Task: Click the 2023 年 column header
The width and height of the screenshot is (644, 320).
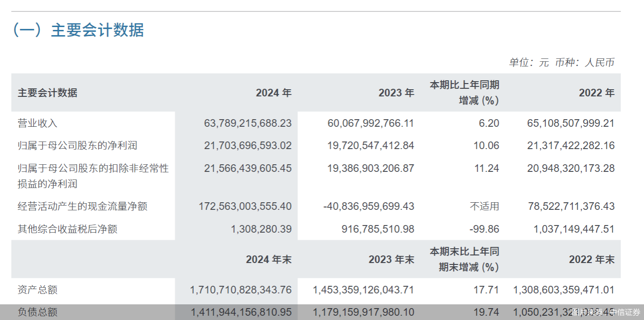Action: [396, 93]
